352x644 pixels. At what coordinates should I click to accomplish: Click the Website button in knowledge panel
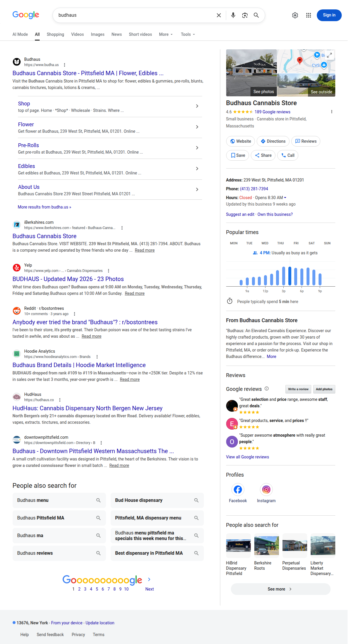(x=241, y=141)
